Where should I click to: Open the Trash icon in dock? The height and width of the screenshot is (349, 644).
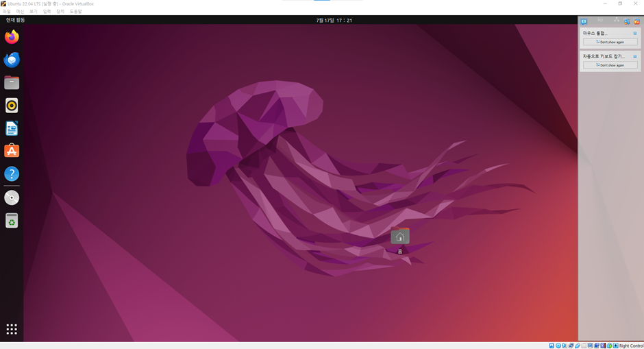[12, 221]
